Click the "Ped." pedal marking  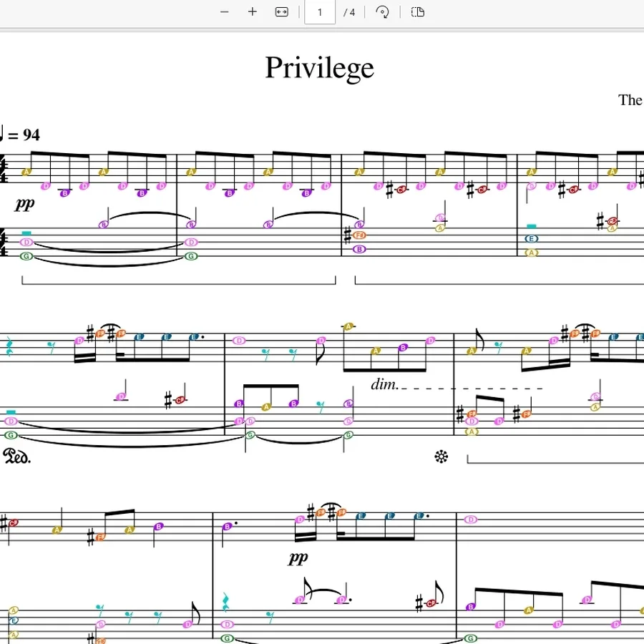click(16, 457)
